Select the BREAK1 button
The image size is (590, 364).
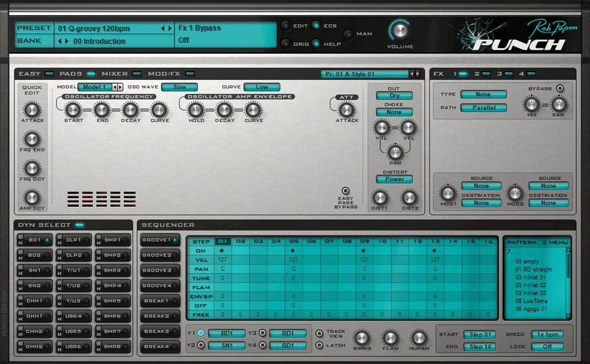160,301
